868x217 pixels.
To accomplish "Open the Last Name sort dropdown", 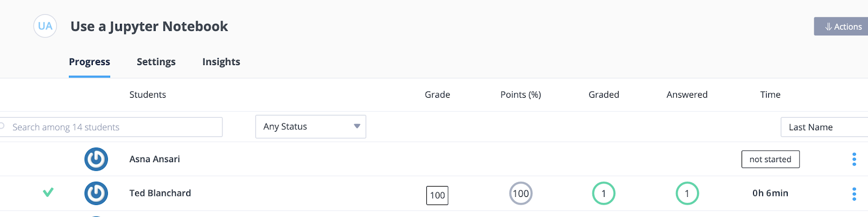I will point(825,127).
